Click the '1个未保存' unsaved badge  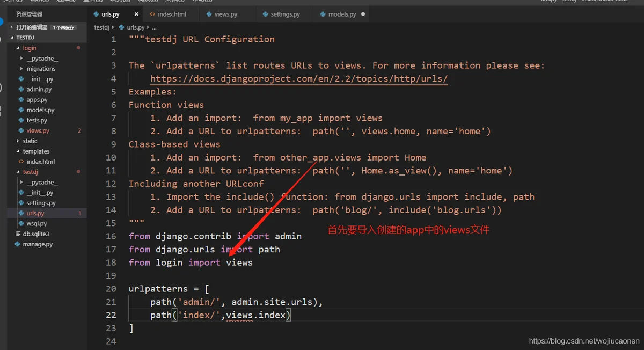pyautogui.click(x=63, y=27)
